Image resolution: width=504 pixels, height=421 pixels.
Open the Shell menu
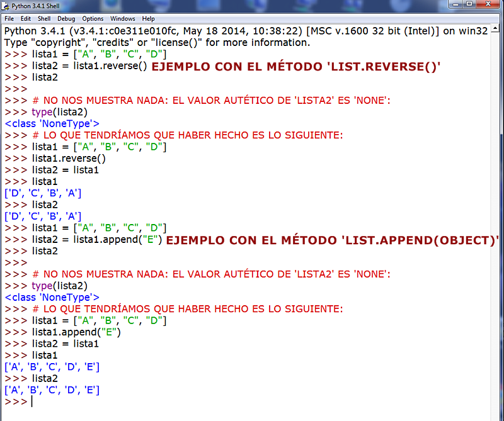(x=43, y=18)
